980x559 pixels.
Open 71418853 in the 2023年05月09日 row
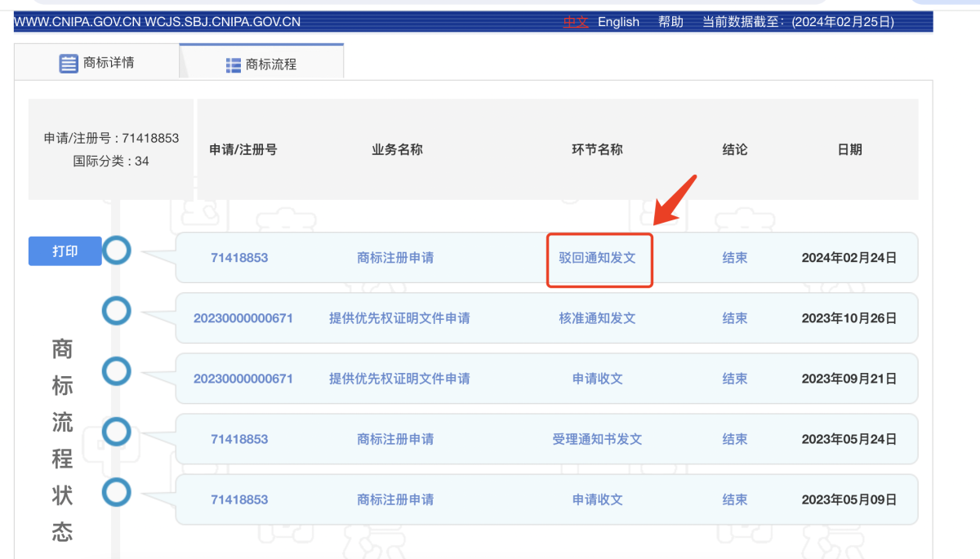(239, 499)
